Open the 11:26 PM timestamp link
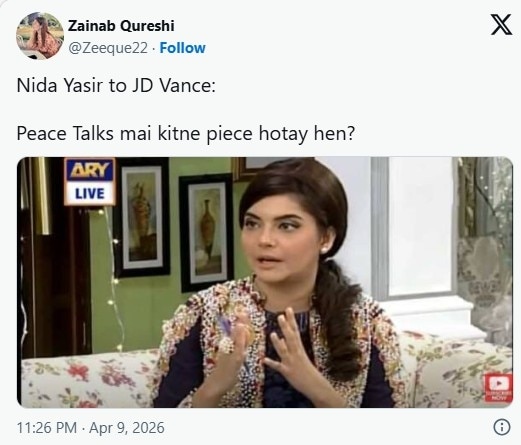This screenshot has width=521, height=445. point(47,428)
